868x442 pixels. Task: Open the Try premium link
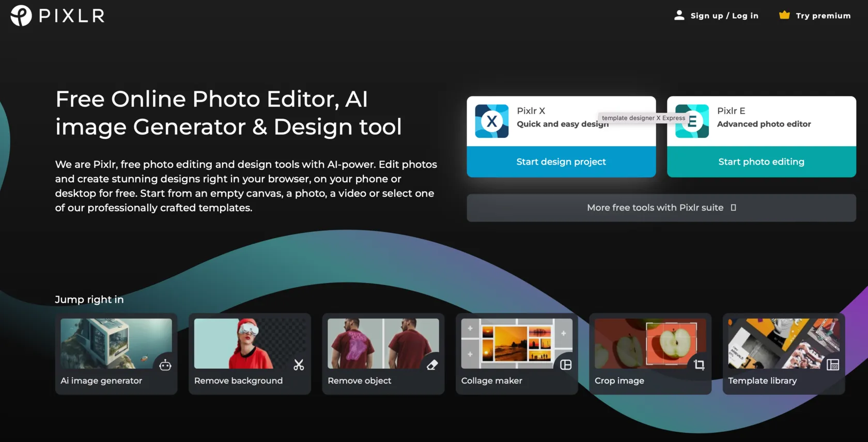point(823,16)
